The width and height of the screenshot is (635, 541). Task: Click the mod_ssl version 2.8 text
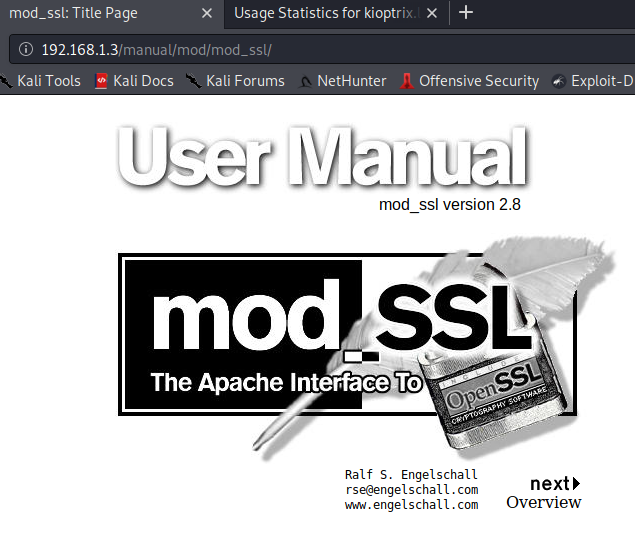click(450, 204)
